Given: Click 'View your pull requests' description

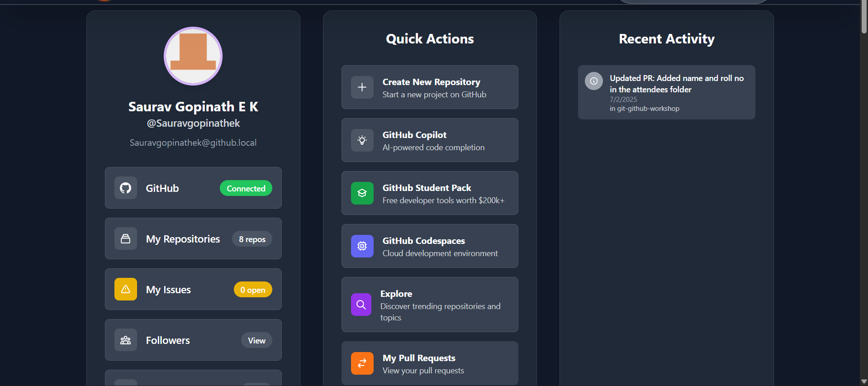Looking at the screenshot, I should [423, 371].
